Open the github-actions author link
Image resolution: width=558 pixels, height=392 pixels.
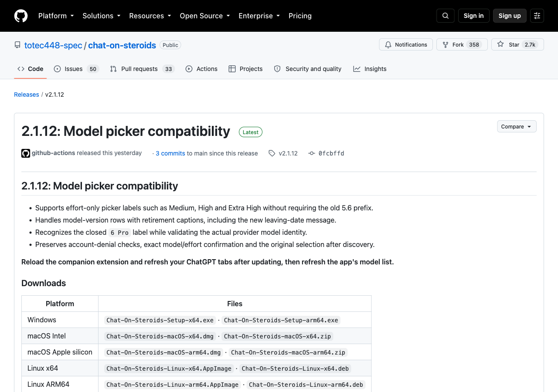pyautogui.click(x=53, y=153)
